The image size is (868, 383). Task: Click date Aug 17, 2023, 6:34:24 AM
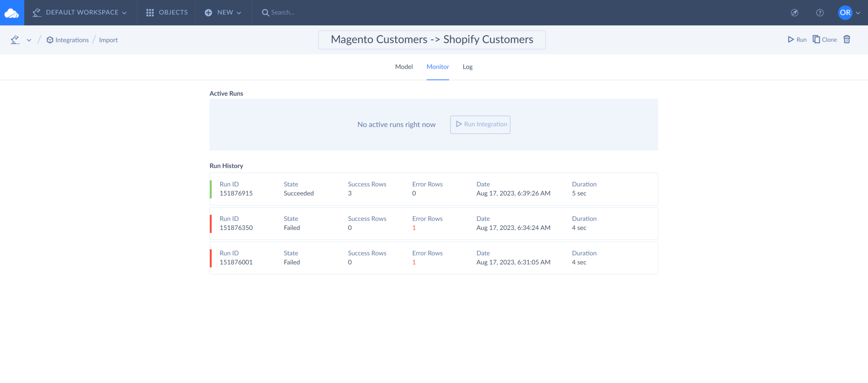coord(513,228)
